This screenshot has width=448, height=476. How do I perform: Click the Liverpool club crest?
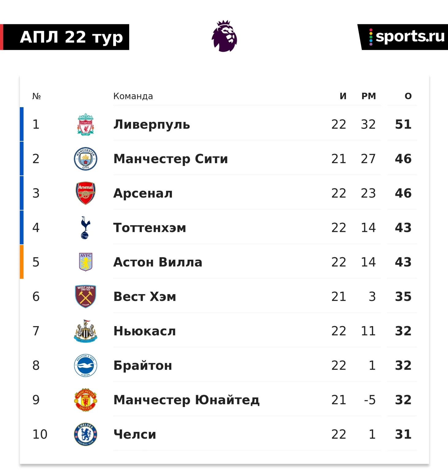(x=86, y=124)
